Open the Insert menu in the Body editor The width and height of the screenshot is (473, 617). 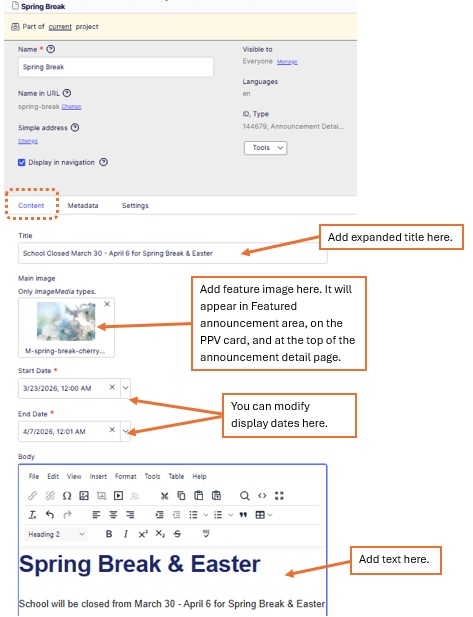click(98, 476)
